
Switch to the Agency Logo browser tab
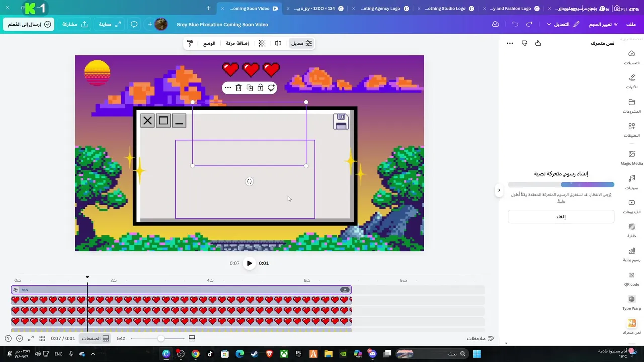point(380,8)
